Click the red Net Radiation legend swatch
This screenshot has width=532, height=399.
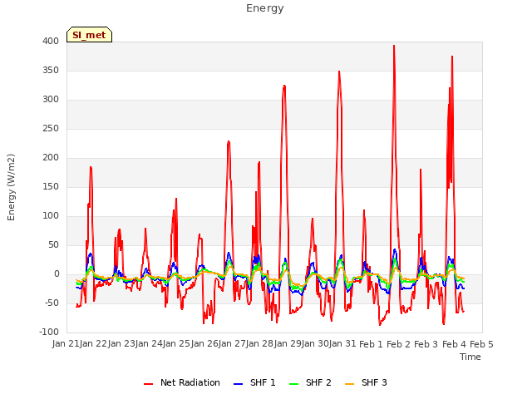[x=148, y=384]
